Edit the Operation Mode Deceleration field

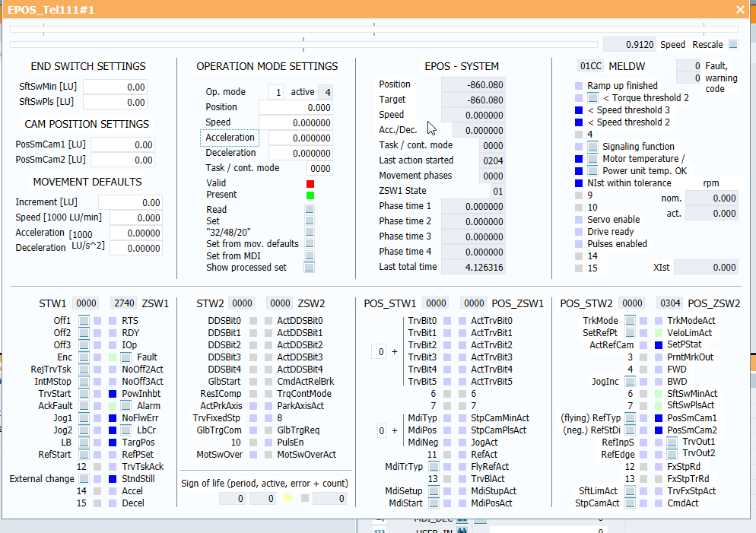point(300,154)
